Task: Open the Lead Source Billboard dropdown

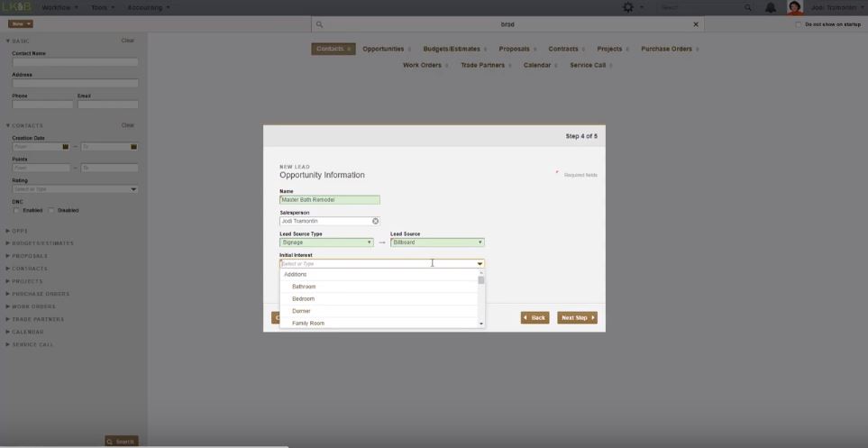Action: (437, 242)
